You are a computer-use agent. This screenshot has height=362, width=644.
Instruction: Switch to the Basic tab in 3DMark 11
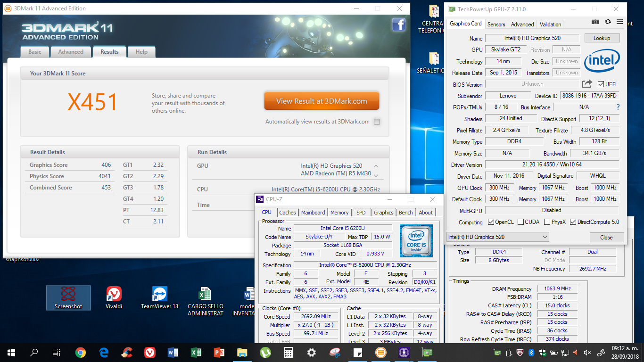pyautogui.click(x=35, y=52)
